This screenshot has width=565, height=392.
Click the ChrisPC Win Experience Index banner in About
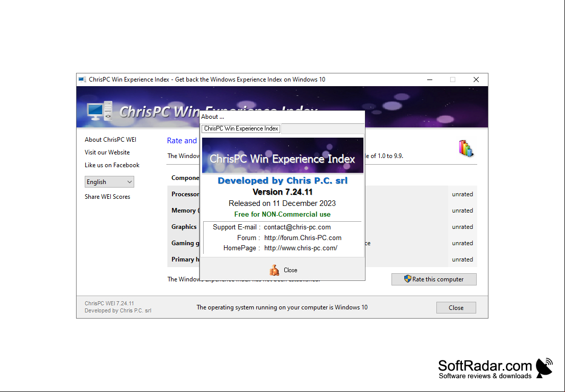click(x=283, y=155)
